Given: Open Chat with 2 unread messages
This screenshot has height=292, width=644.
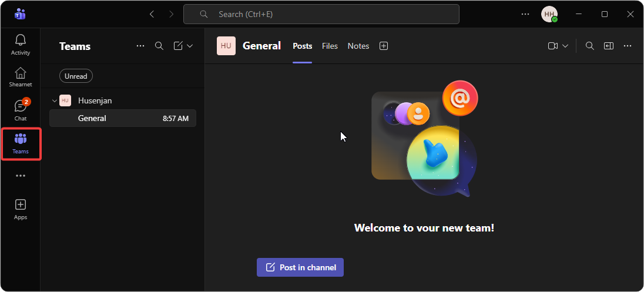Looking at the screenshot, I should (x=21, y=110).
